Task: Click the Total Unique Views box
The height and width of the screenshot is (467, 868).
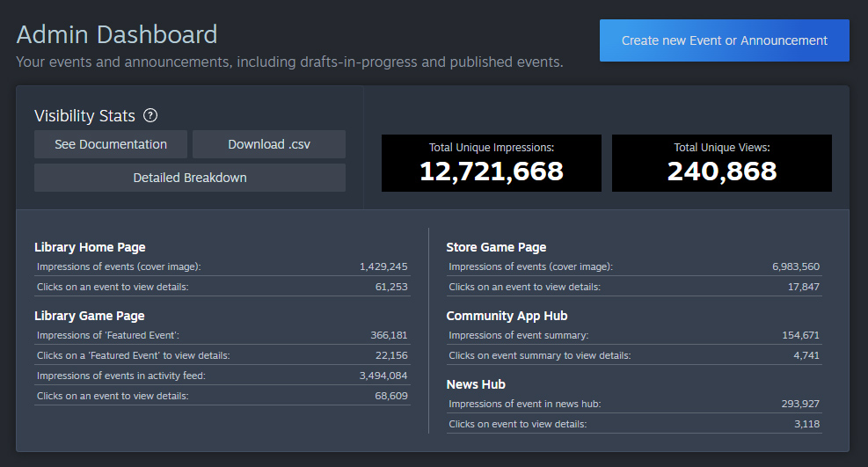Action: (722, 163)
